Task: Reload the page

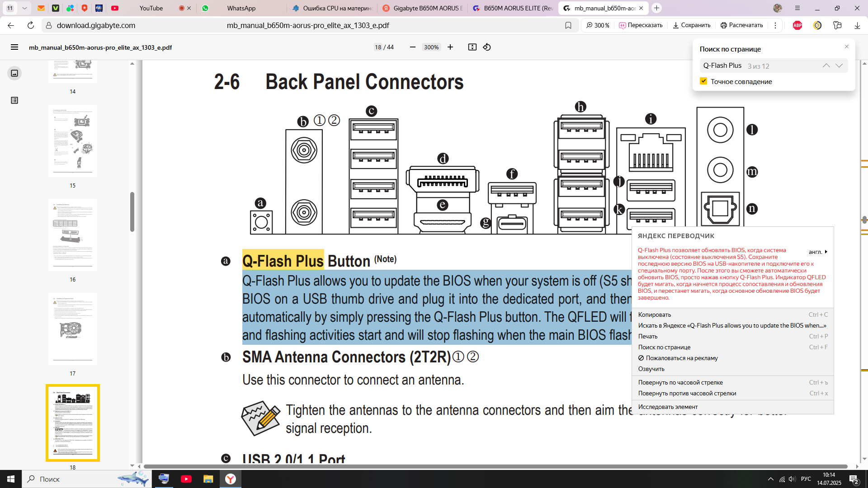Action: (x=31, y=25)
